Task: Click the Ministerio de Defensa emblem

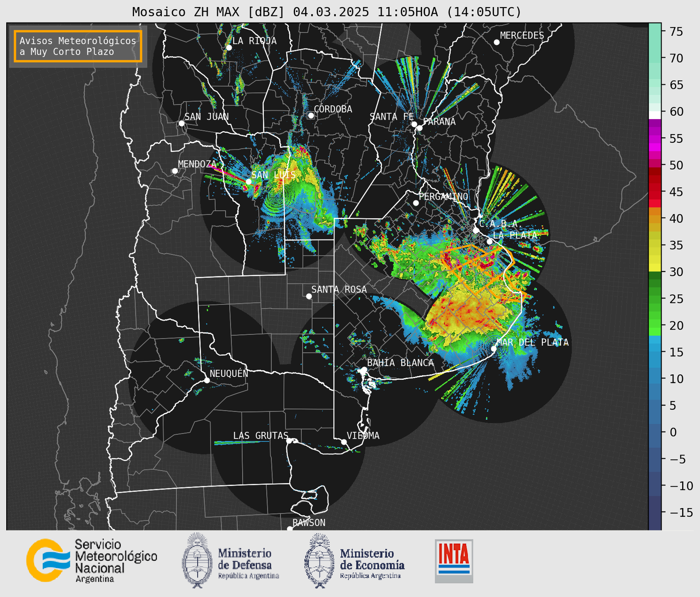Action: pos(197,560)
